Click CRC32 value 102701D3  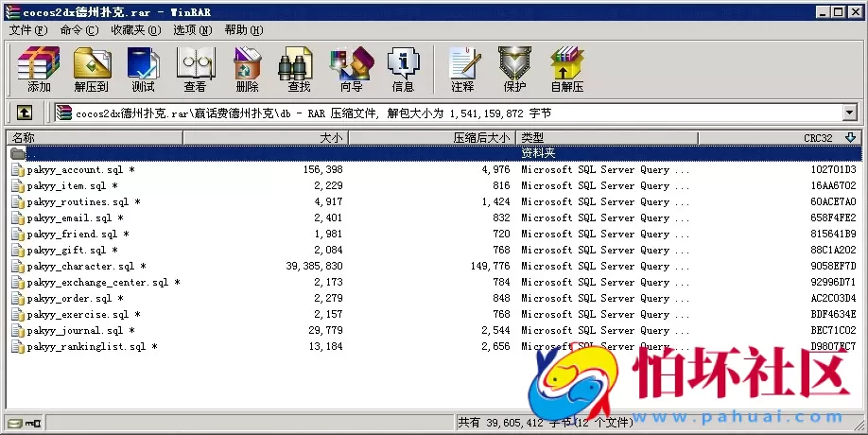tap(833, 170)
